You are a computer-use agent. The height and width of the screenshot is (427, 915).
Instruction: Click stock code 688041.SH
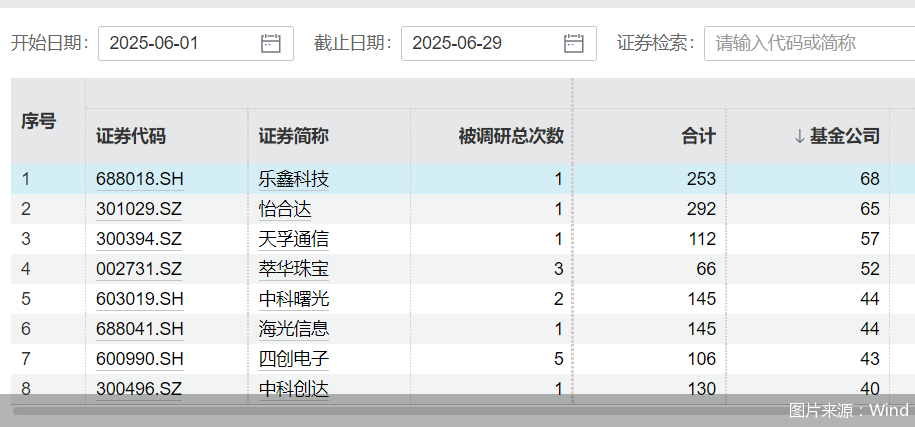[x=140, y=329]
